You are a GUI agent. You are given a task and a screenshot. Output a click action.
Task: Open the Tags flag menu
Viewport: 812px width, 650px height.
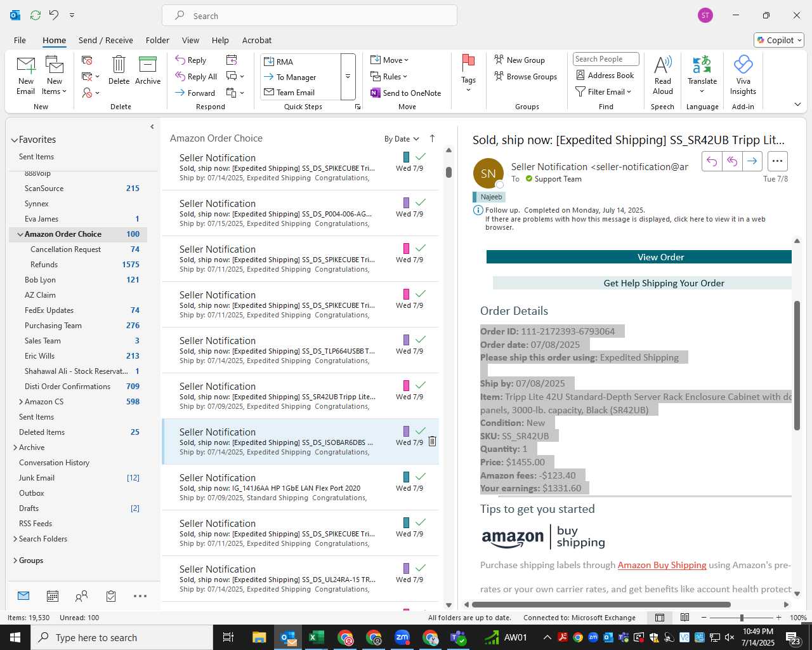coord(468,74)
